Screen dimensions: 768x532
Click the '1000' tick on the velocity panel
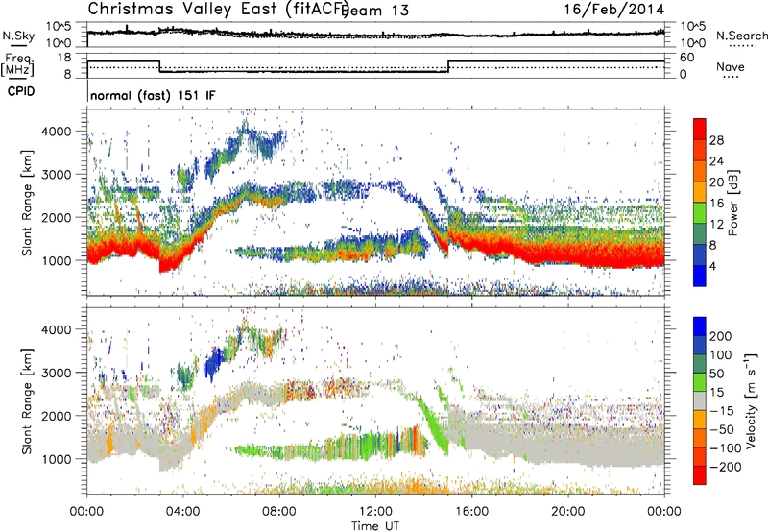click(x=56, y=459)
